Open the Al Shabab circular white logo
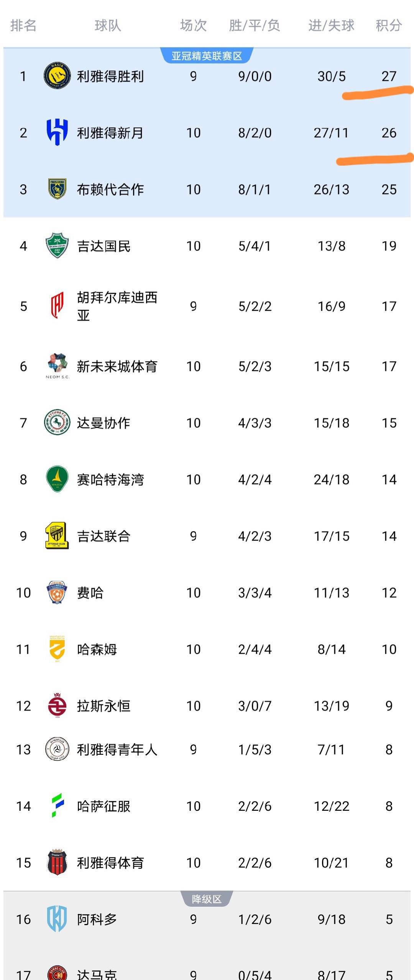The image size is (414, 980). pyautogui.click(x=57, y=749)
